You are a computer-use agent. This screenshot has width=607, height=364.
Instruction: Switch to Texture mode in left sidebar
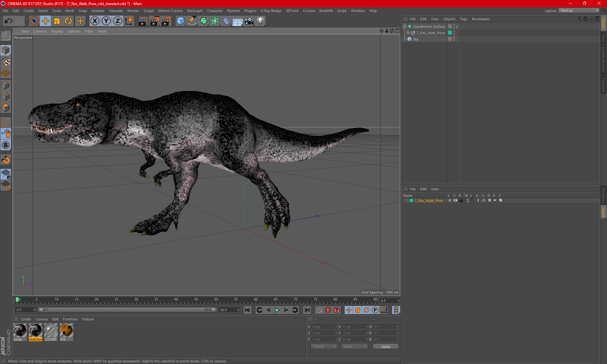tap(6, 62)
